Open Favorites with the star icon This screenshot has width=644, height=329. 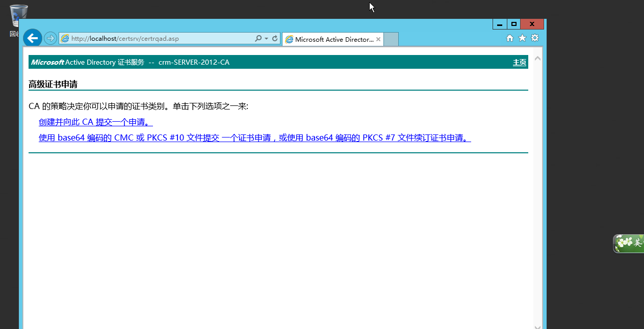click(522, 38)
